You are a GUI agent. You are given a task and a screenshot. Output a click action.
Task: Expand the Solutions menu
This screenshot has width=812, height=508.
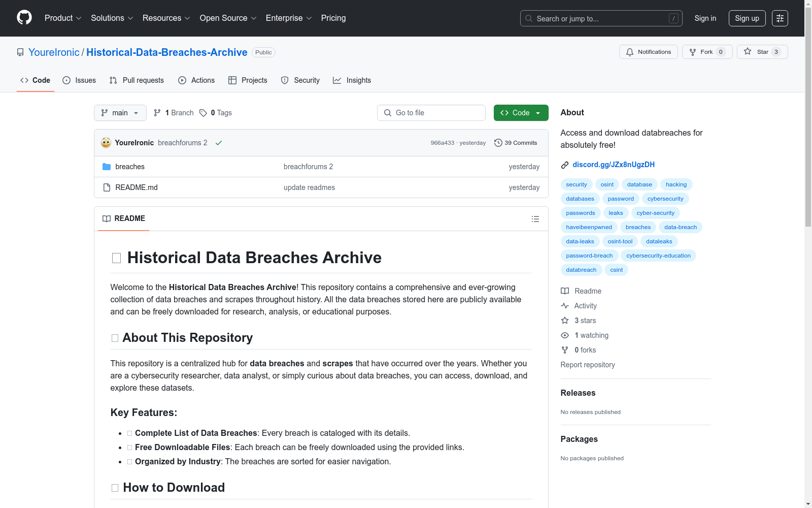point(112,18)
